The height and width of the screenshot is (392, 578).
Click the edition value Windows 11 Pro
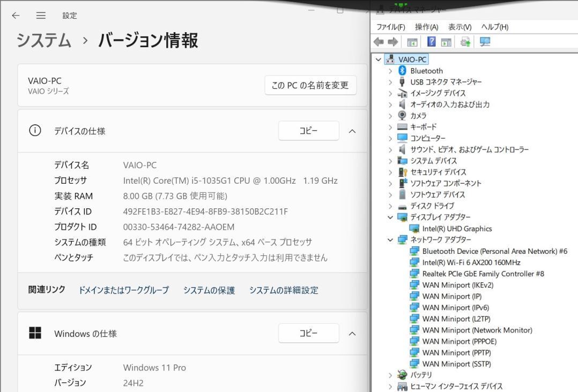pos(154,367)
